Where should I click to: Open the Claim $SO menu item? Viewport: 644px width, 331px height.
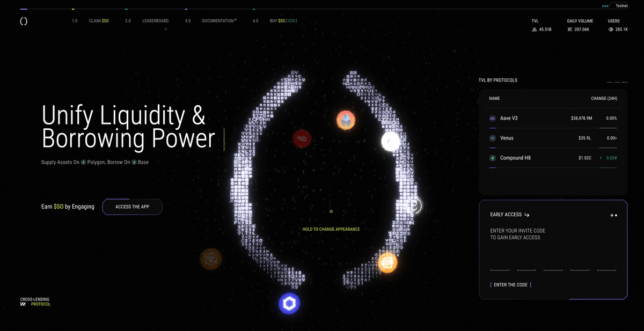(x=99, y=21)
